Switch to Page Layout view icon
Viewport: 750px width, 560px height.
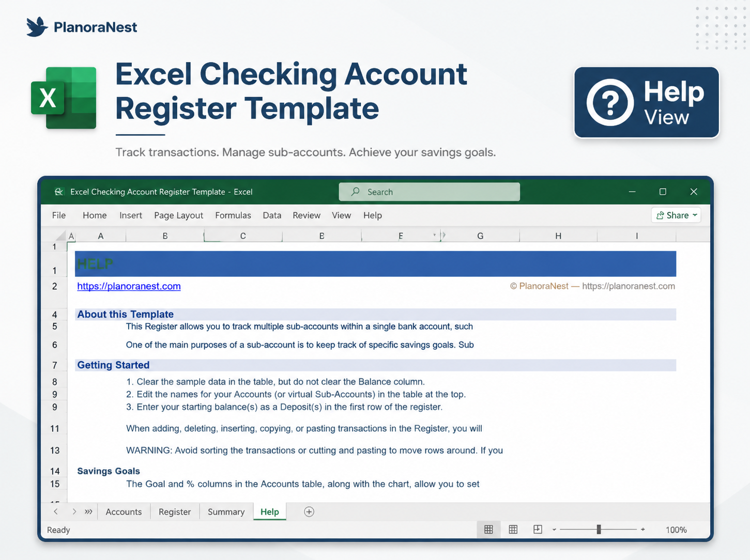coord(513,530)
